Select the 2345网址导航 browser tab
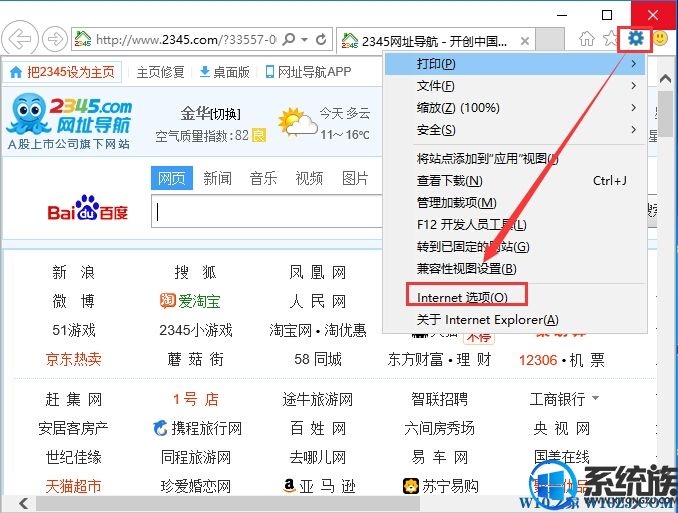The height and width of the screenshot is (513, 678). point(436,41)
